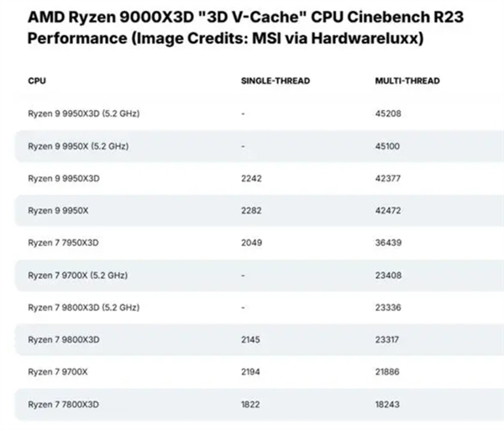
Task: Select the multi-thread score 42377
Action: coord(388,178)
